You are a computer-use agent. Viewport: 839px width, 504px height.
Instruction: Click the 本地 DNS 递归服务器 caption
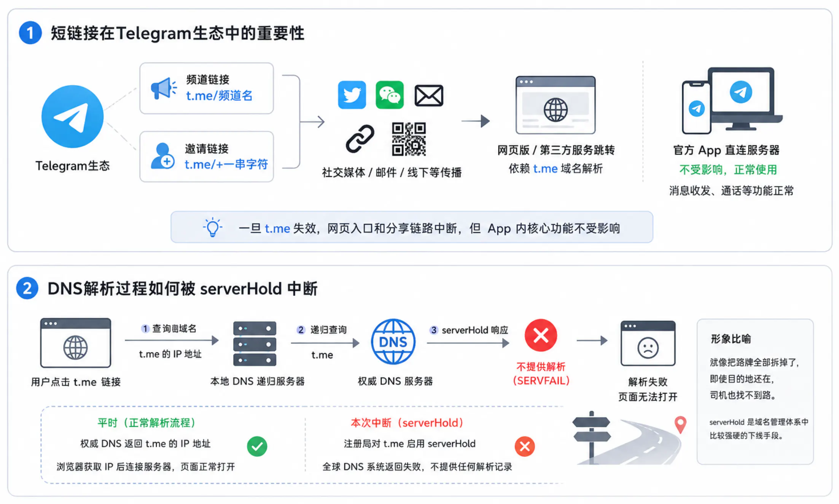(258, 381)
